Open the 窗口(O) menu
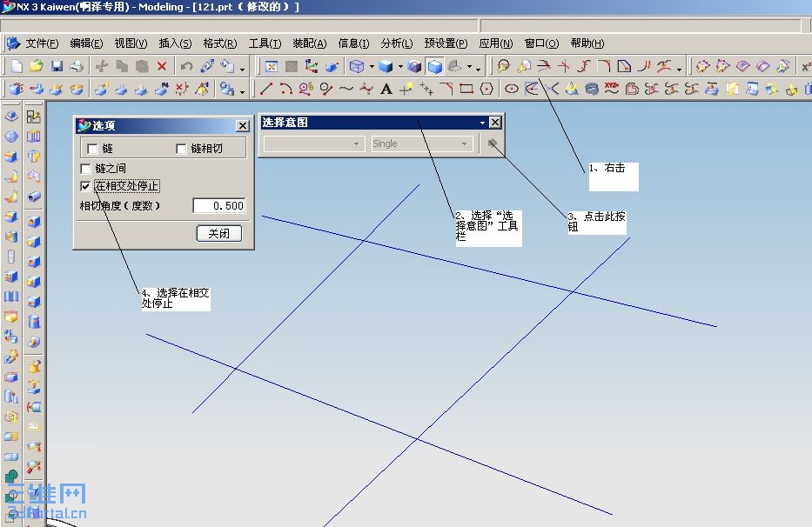 tap(541, 43)
